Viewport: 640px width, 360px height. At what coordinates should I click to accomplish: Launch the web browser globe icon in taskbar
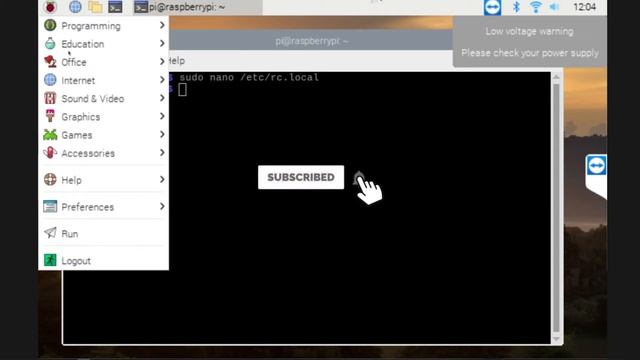point(75,7)
